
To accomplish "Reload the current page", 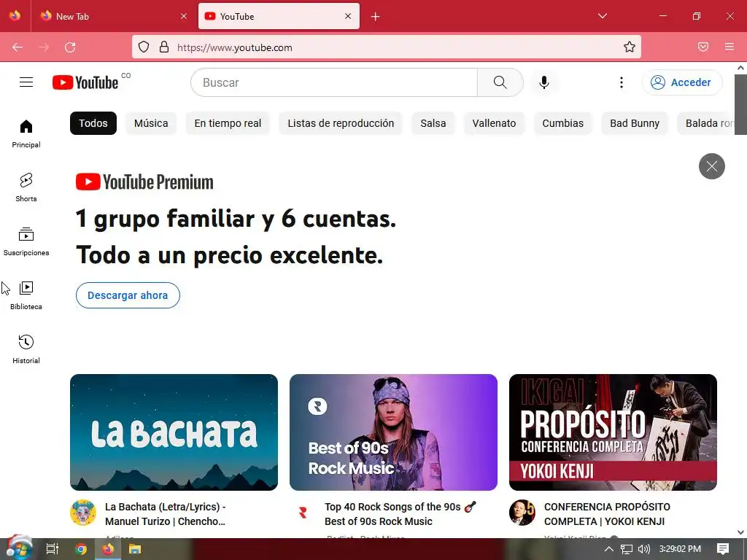I will tap(70, 47).
